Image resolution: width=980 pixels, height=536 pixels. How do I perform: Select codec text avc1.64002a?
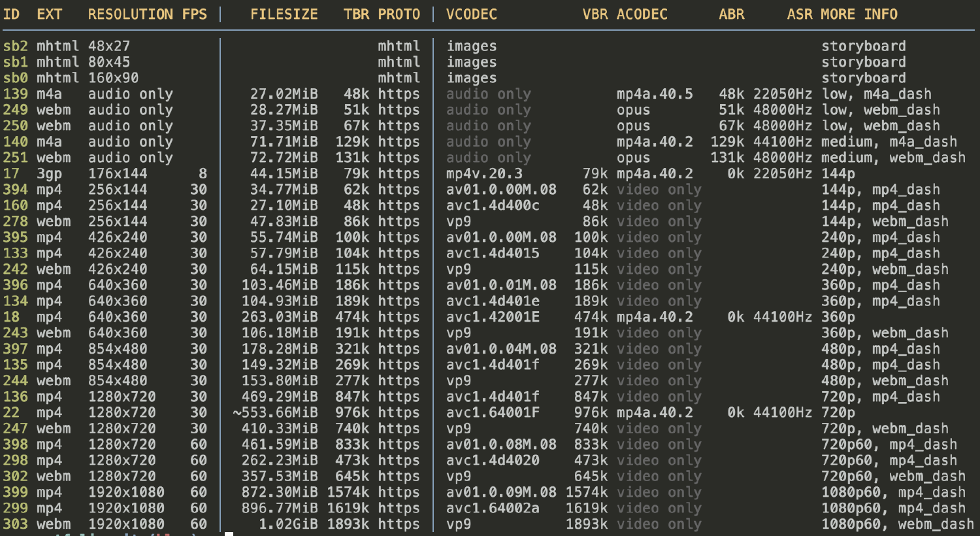click(493, 508)
